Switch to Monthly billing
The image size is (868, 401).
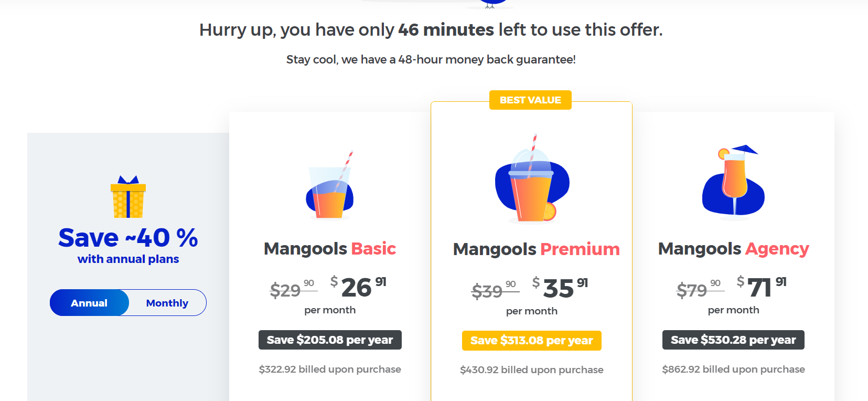(x=167, y=303)
